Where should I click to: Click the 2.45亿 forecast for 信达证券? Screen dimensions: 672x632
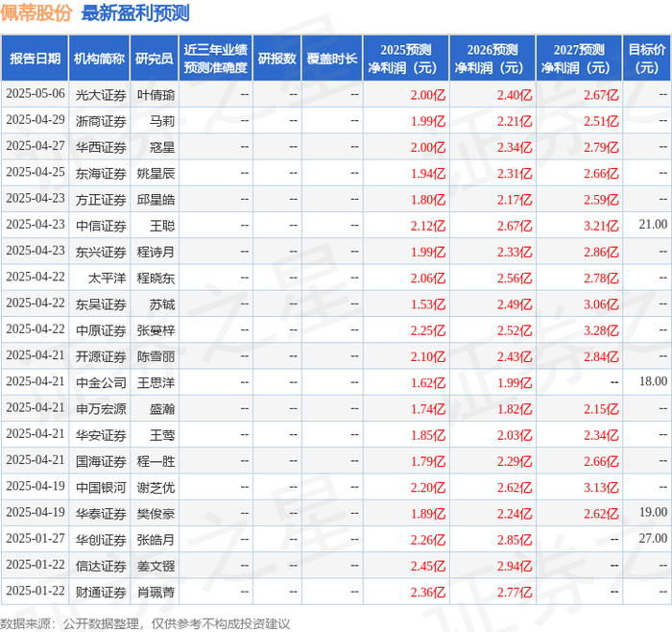[428, 566]
